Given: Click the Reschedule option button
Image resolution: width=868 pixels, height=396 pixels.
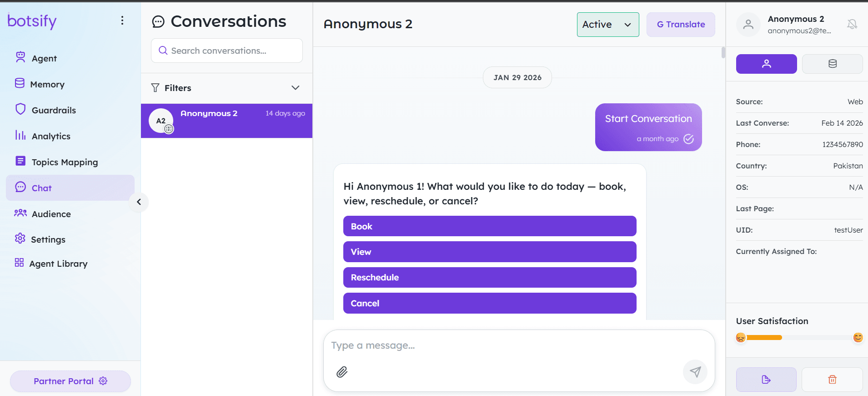Looking at the screenshot, I should (489, 278).
